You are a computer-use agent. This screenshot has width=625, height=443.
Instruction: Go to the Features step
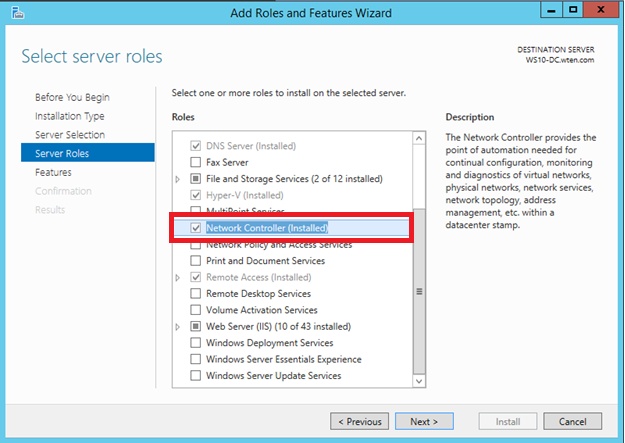[53, 172]
